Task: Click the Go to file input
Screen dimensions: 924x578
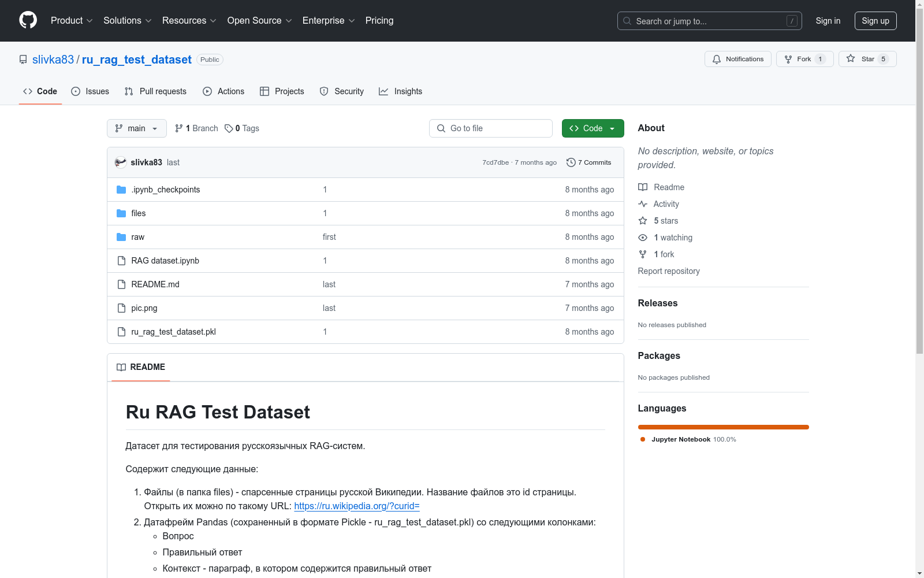Action: [491, 128]
